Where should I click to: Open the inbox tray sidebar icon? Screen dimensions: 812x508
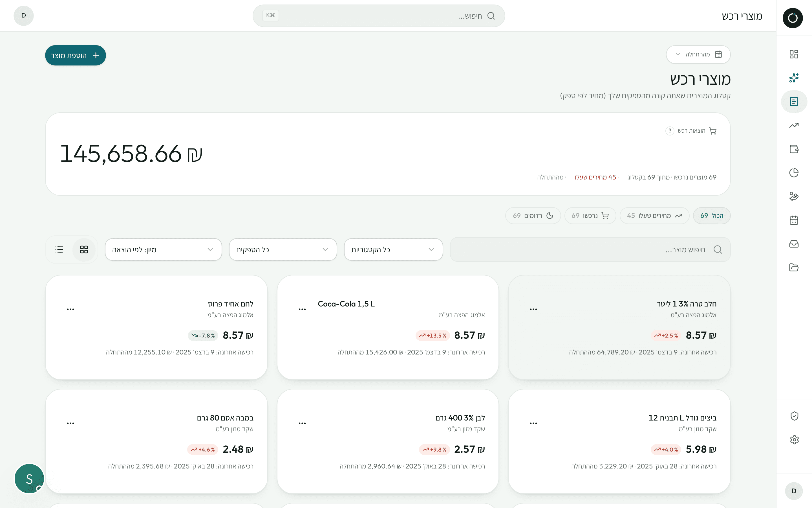(794, 244)
